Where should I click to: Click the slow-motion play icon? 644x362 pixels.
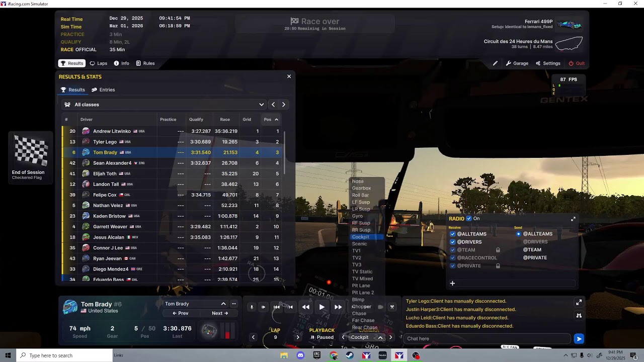click(263, 307)
